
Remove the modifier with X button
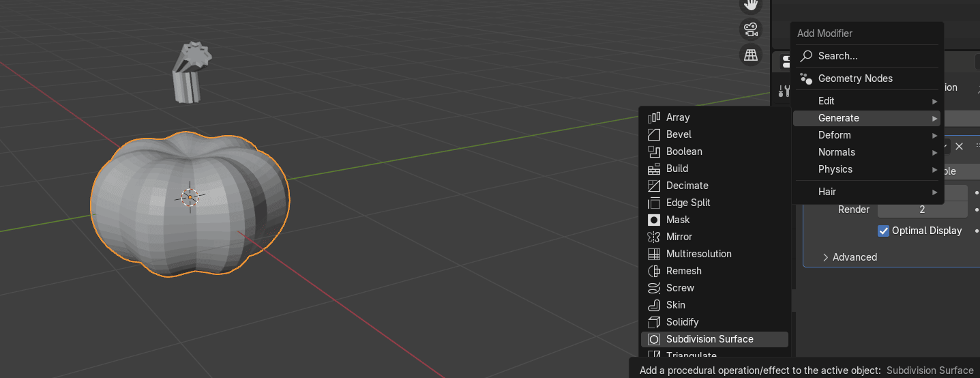click(x=959, y=147)
